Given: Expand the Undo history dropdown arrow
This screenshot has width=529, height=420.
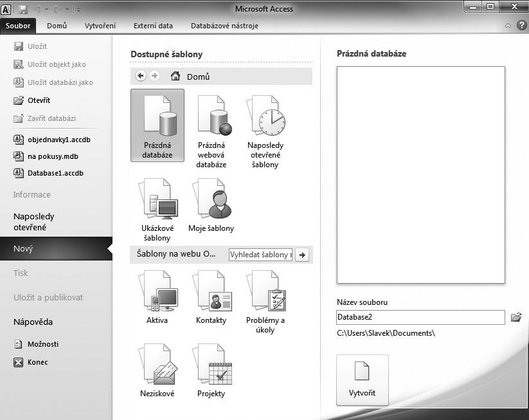Looking at the screenshot, I should pyautogui.click(x=46, y=10).
